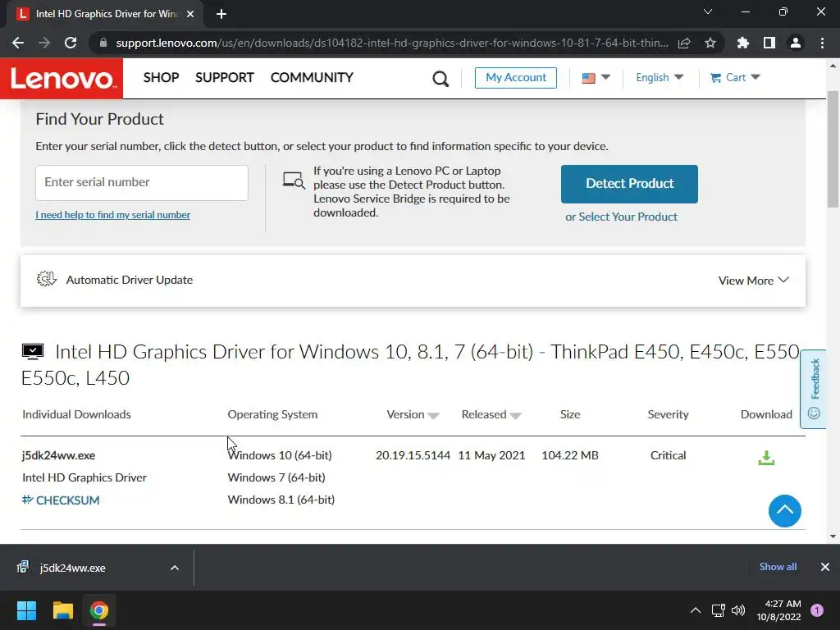Screen dimensions: 840x630
Task: Open the Cart dropdown
Action: point(735,78)
